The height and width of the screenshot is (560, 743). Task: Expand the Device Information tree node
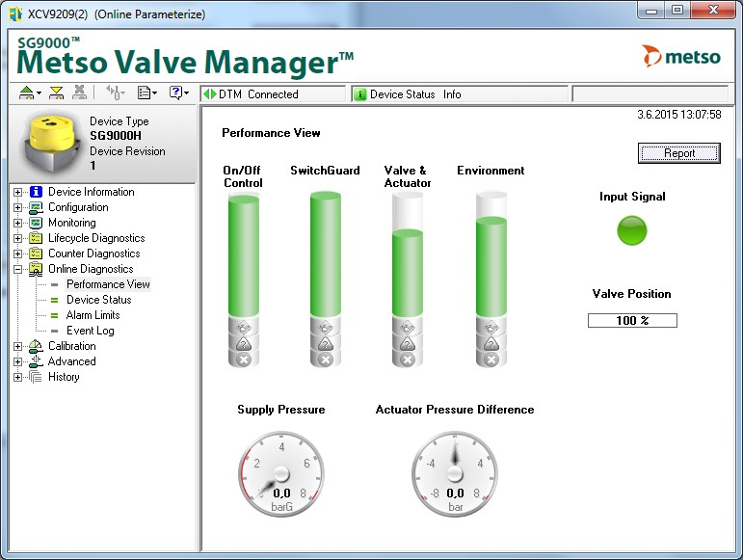pos(17,193)
